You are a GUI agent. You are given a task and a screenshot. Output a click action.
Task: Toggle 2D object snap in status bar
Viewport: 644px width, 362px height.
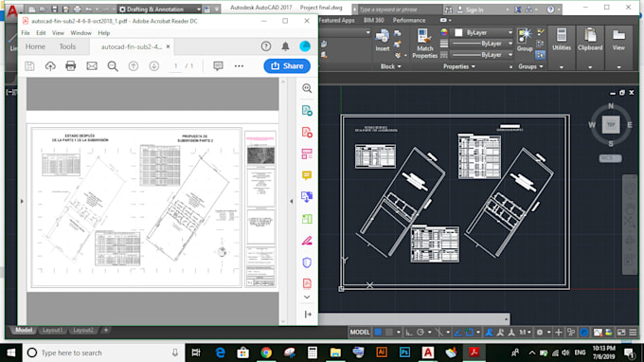point(470,332)
